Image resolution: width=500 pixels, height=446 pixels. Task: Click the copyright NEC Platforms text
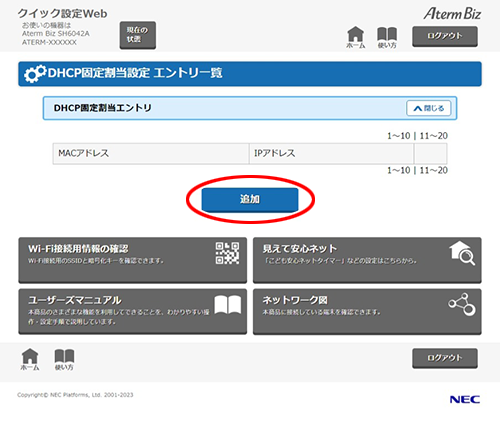[75, 395]
